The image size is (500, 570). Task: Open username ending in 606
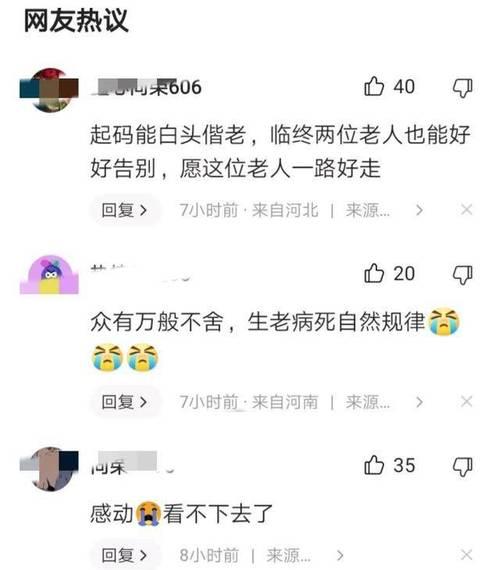146,87
